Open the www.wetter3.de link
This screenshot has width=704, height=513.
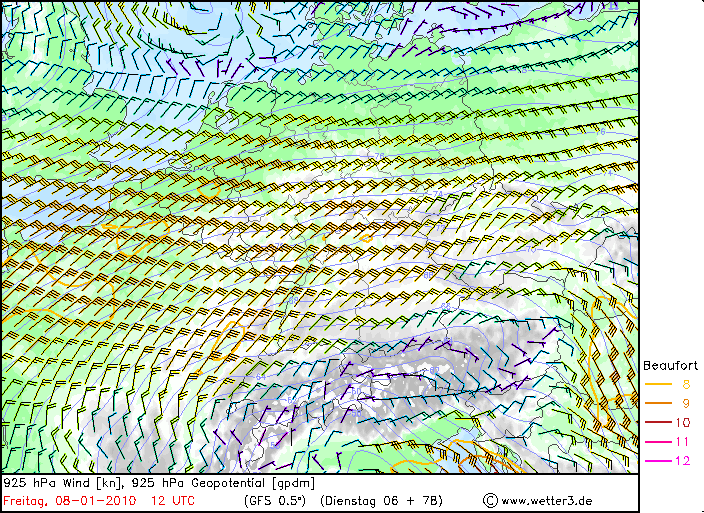click(546, 500)
